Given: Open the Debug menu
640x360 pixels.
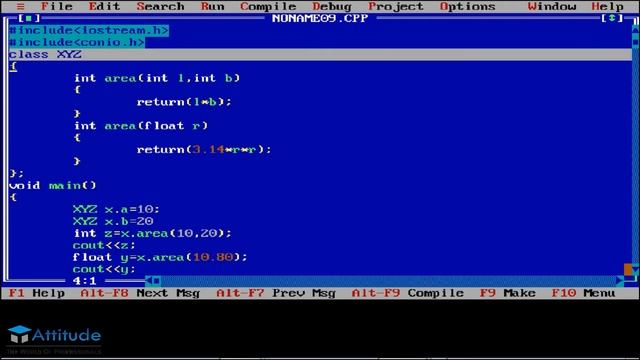Looking at the screenshot, I should (x=332, y=7).
